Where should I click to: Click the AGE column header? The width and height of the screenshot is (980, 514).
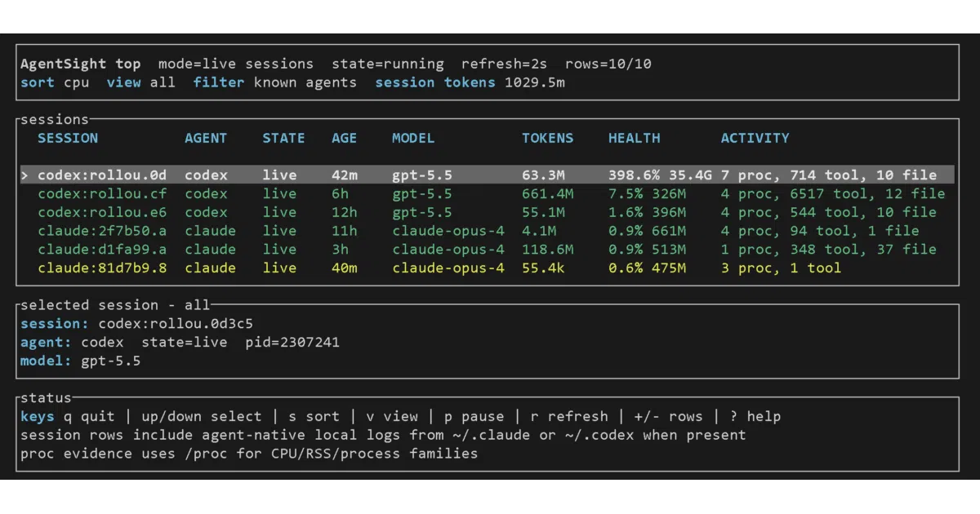[345, 138]
